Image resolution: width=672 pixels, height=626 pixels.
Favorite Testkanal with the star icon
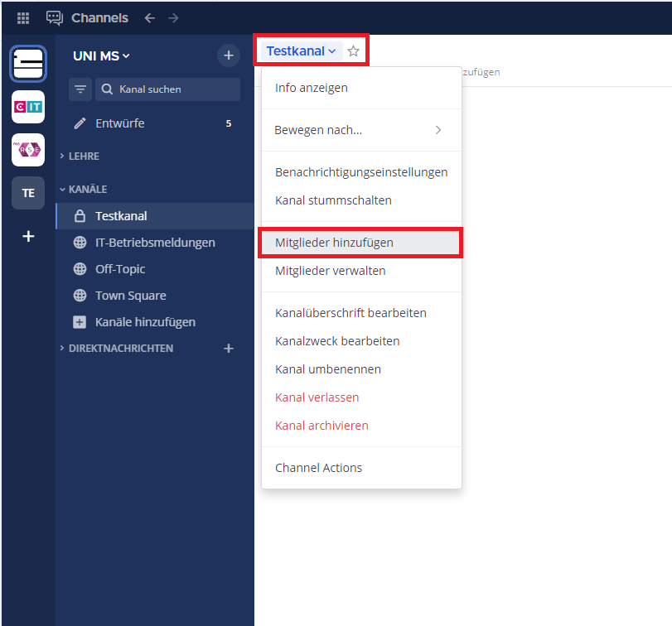(354, 51)
